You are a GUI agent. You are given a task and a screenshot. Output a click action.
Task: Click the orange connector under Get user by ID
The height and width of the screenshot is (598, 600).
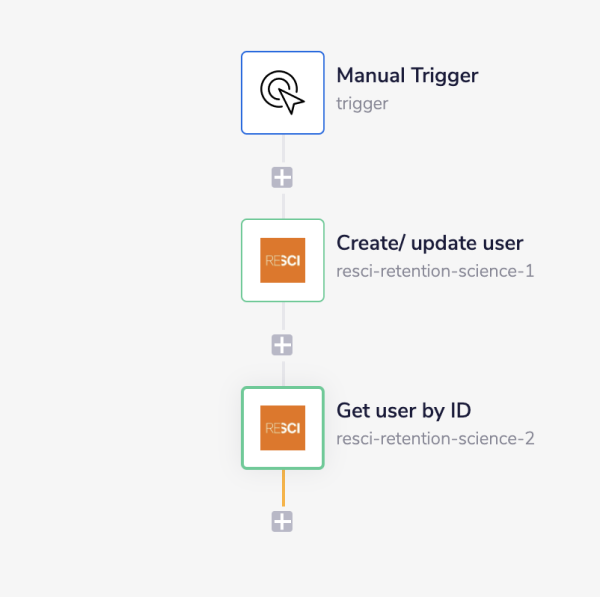tap(283, 489)
